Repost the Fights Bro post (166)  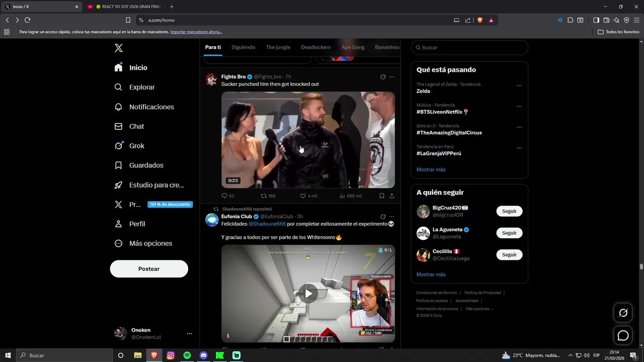268,196
